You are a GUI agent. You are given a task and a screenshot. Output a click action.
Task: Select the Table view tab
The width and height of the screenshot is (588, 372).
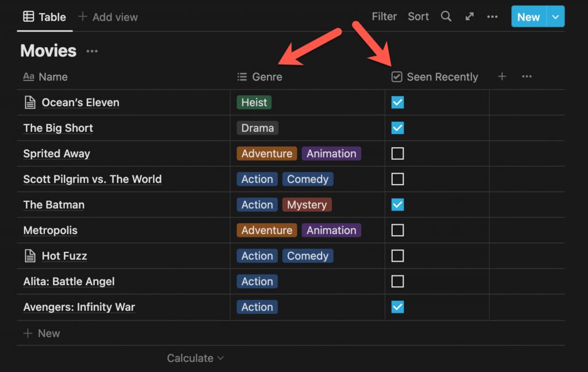45,17
